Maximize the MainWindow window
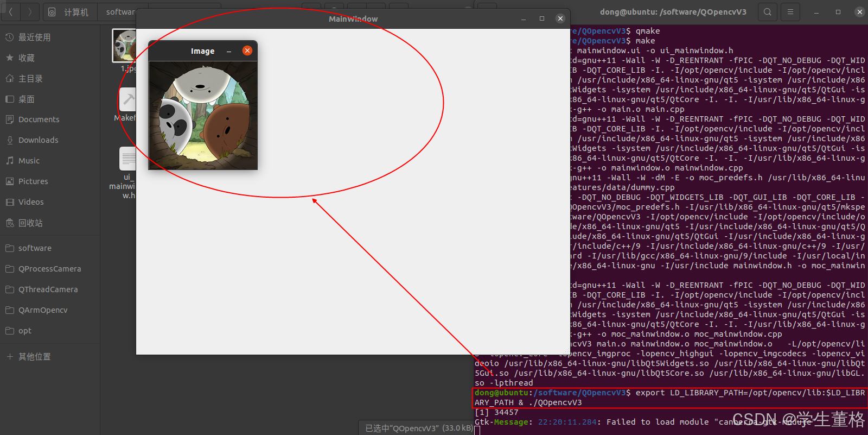Screen dimensions: 868x435 pos(542,18)
